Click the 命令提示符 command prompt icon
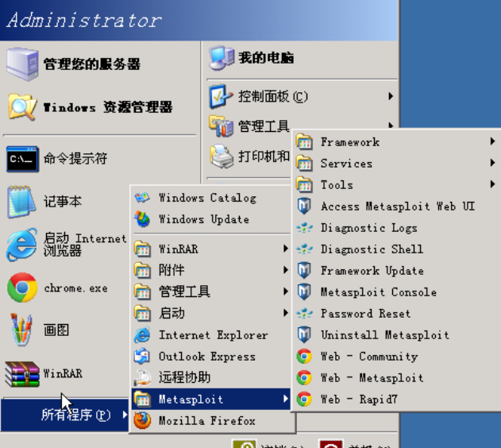The height and width of the screenshot is (448, 501). tap(22, 159)
